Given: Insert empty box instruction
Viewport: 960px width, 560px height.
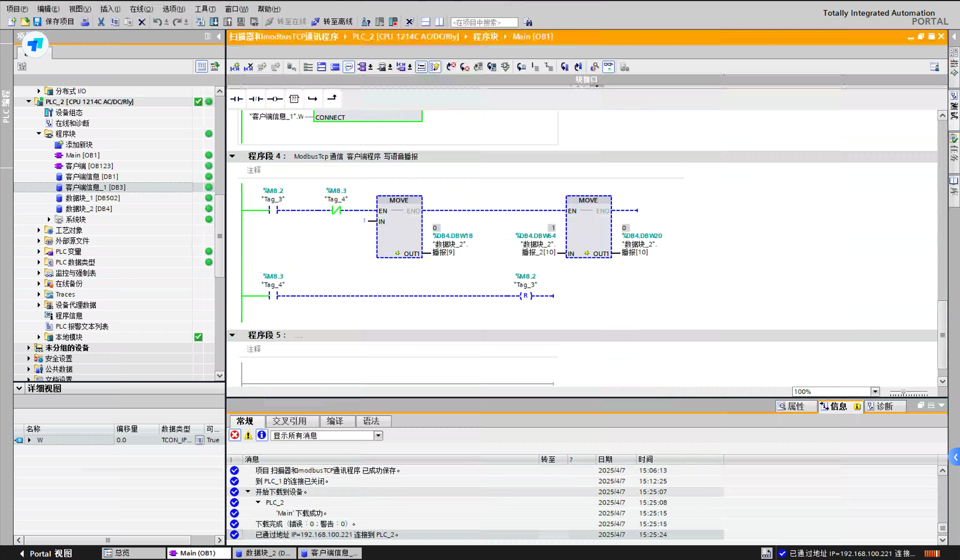Looking at the screenshot, I should (294, 98).
